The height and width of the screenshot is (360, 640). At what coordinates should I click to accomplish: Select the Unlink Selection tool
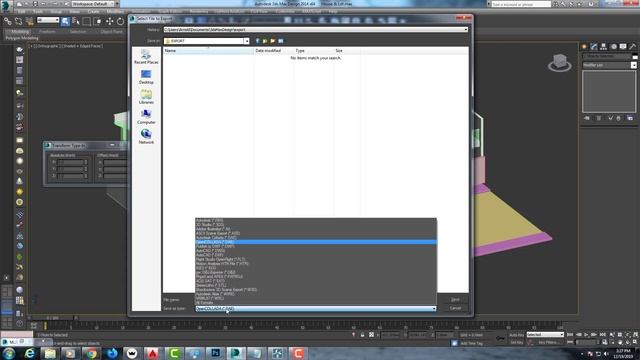click(x=18, y=21)
